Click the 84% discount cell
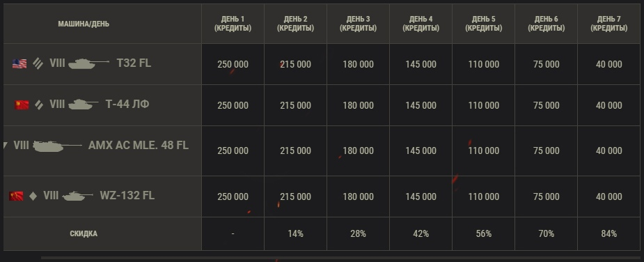Image resolution: width=644 pixels, height=262 pixels. tap(608, 233)
